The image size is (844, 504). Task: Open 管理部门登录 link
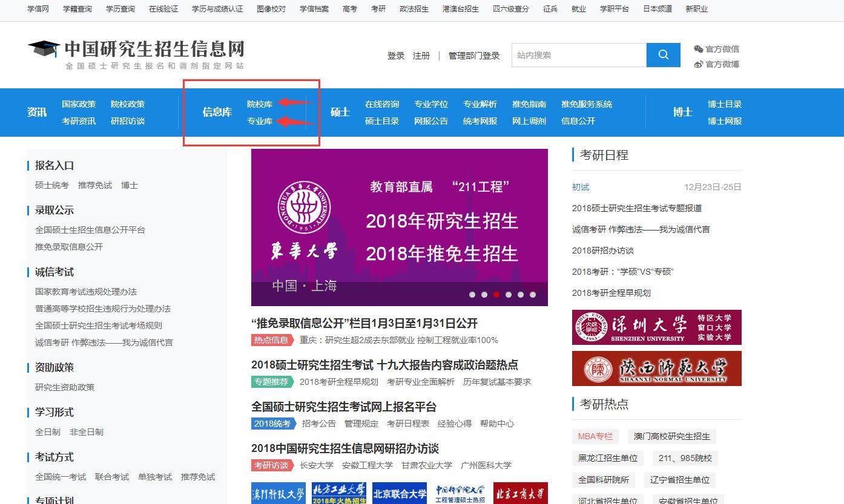tap(473, 55)
